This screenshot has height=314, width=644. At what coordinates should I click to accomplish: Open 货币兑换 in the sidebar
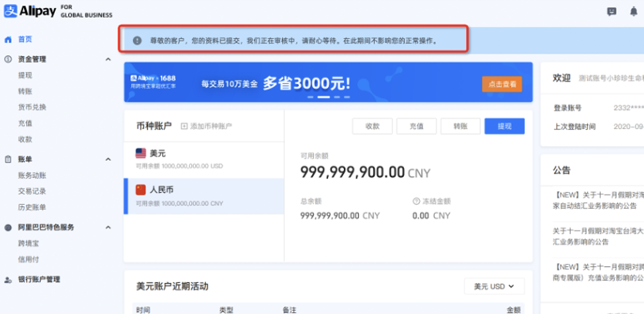32,107
